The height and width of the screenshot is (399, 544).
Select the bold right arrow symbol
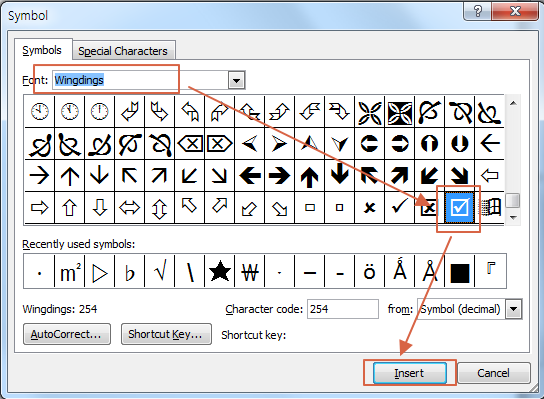tap(279, 176)
